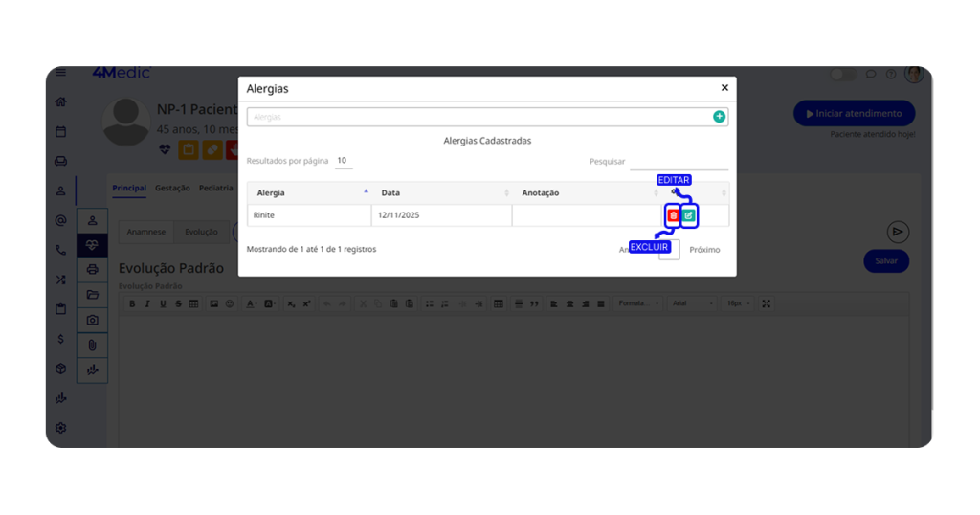980x515 pixels.
Task: Click the Próximo pagination link
Action: [704, 250]
